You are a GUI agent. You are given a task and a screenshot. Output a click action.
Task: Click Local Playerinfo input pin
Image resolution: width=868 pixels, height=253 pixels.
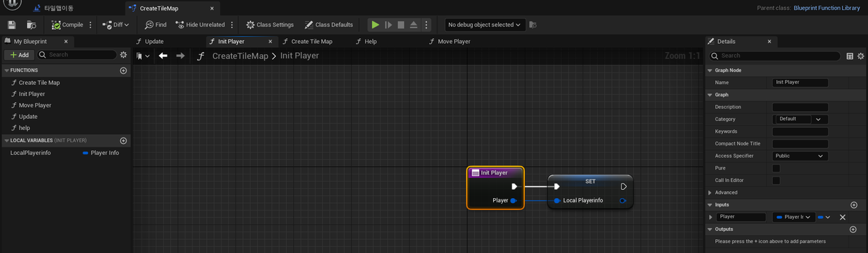[557, 201]
